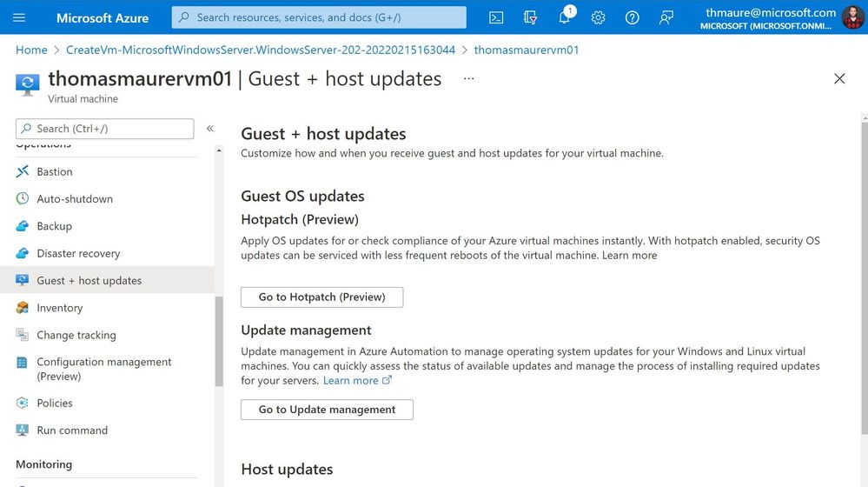Focus the global search resources box
Viewport: 868px width, 487px height.
click(319, 17)
